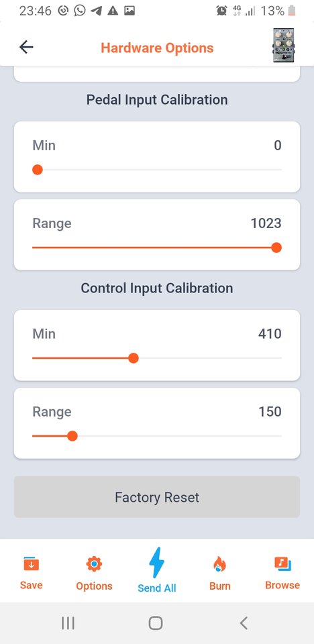Tap the back arrow in header
Viewport: 314px width, 644px height.
26,48
